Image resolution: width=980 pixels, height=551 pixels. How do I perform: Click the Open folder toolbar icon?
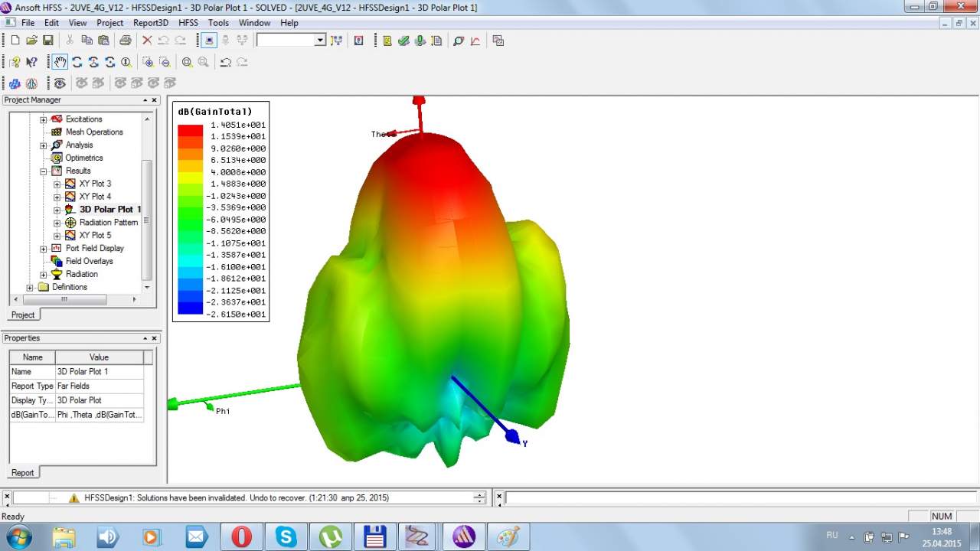click(x=31, y=41)
